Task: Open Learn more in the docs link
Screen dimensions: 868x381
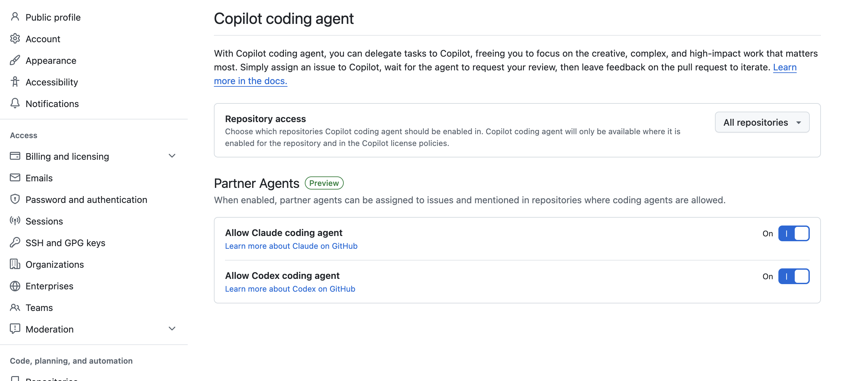Action: coord(251,81)
